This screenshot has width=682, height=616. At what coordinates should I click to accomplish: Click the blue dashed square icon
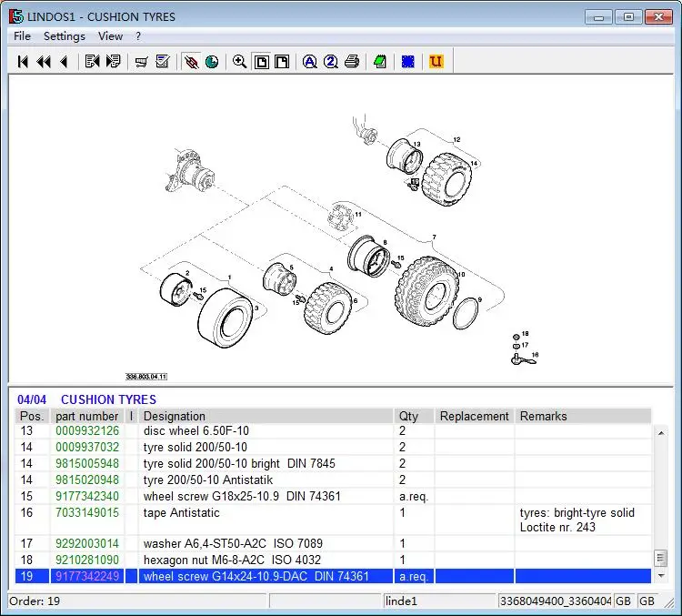click(x=408, y=62)
